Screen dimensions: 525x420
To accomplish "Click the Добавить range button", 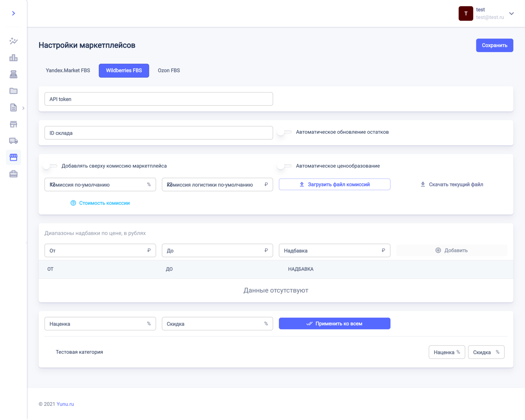I will coord(452,250).
